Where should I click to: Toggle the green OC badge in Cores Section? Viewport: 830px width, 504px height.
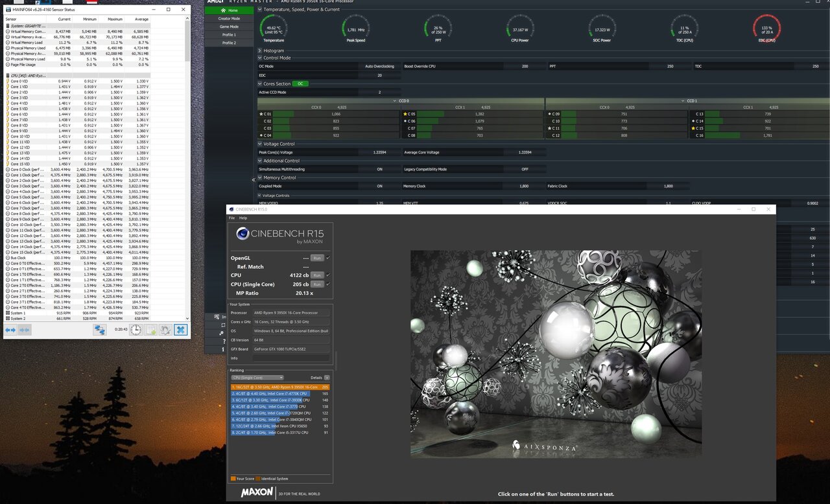300,84
